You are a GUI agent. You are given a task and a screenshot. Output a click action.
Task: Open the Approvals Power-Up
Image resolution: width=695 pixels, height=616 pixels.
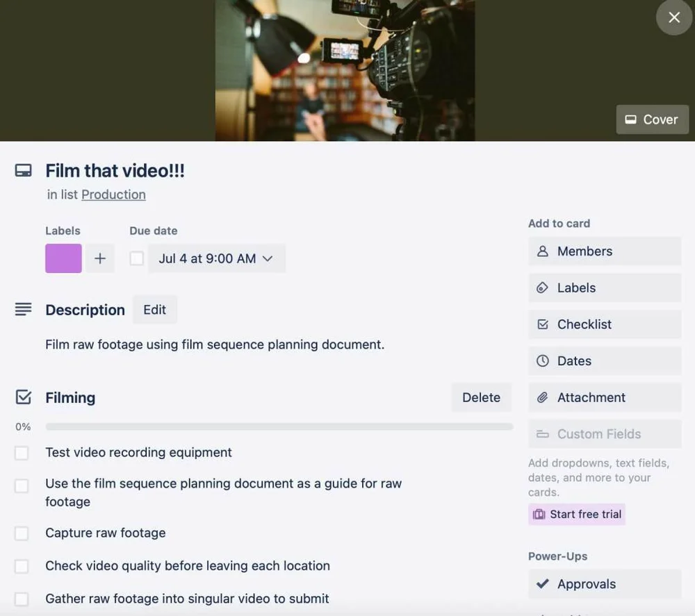point(605,584)
